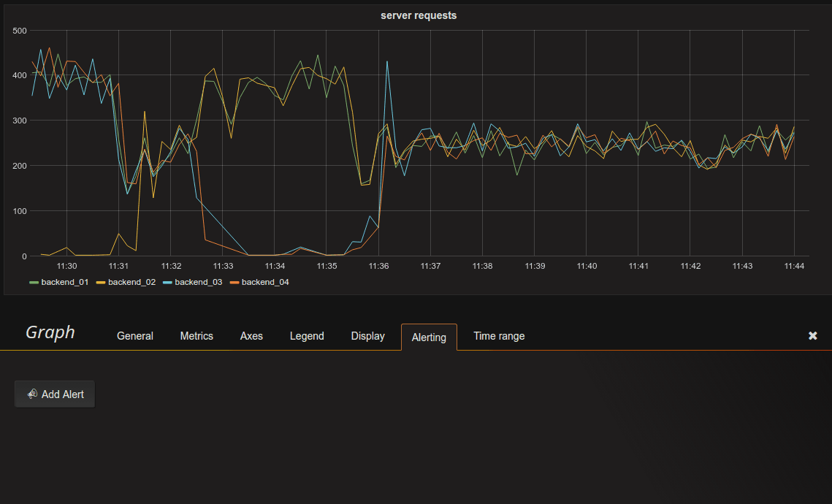
Task: Toggle backend_02 series in legend
Action: tap(131, 282)
